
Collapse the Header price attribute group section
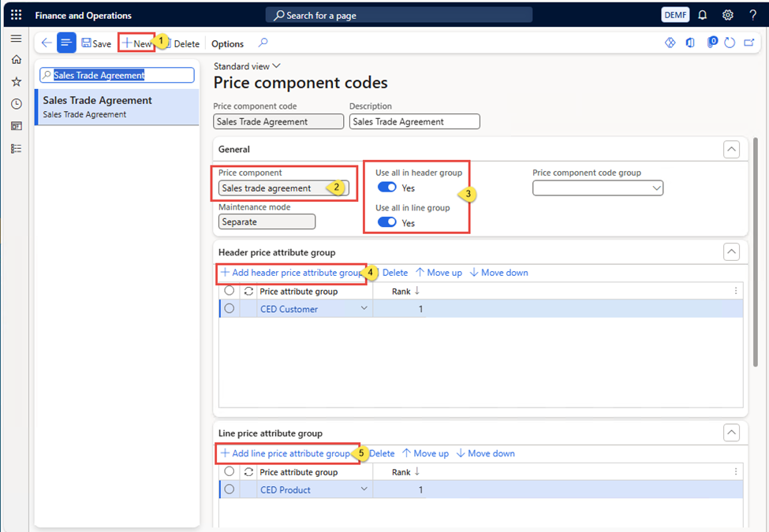pyautogui.click(x=731, y=252)
